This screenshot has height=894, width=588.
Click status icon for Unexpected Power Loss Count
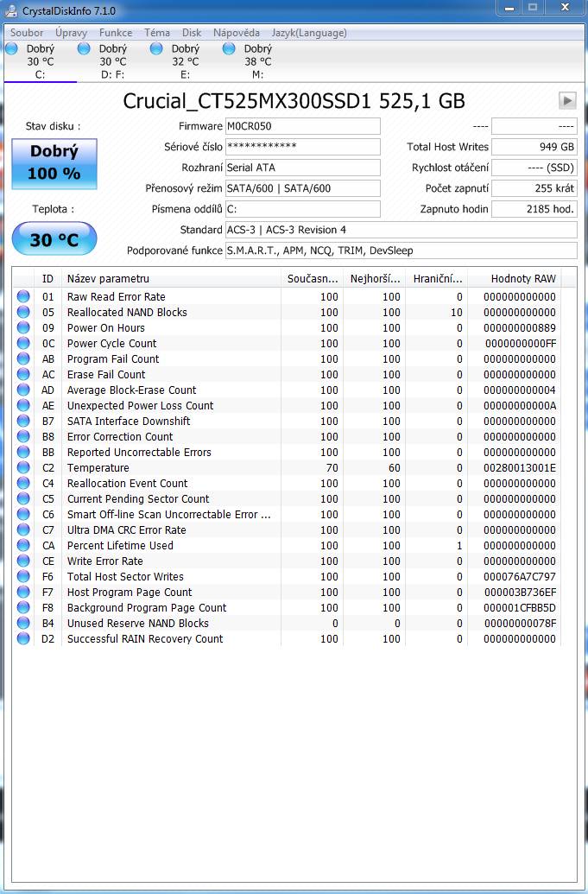tap(23, 405)
